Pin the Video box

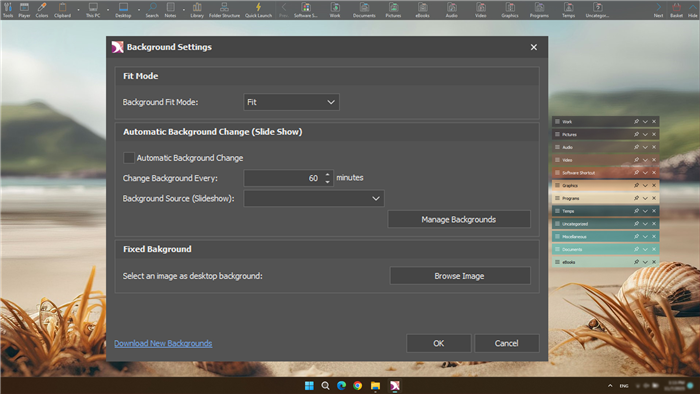[636, 160]
